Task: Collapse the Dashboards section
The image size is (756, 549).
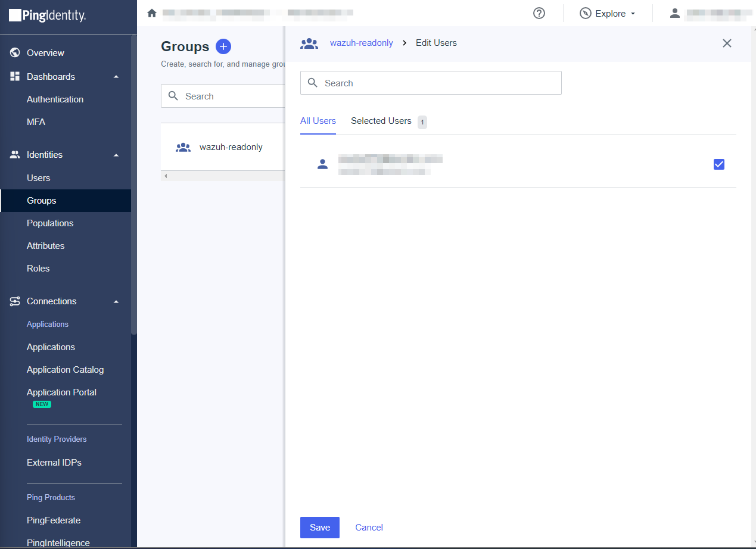Action: point(116,77)
